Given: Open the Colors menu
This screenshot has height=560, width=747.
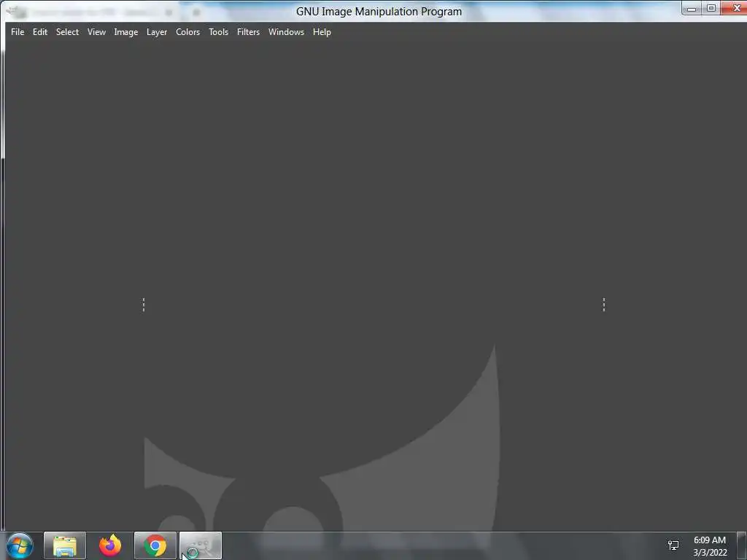Looking at the screenshot, I should [187, 32].
